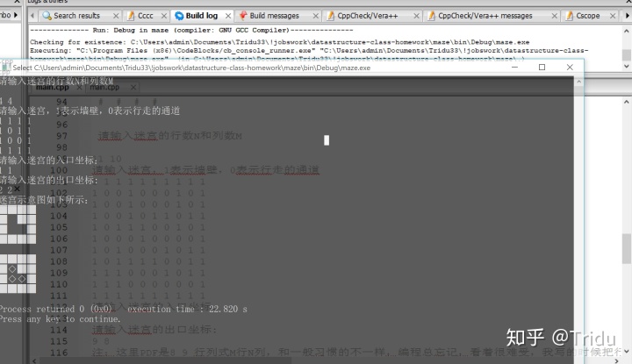Select the first main.cpp editor tab
The width and height of the screenshot is (632, 364).
[x=53, y=87]
